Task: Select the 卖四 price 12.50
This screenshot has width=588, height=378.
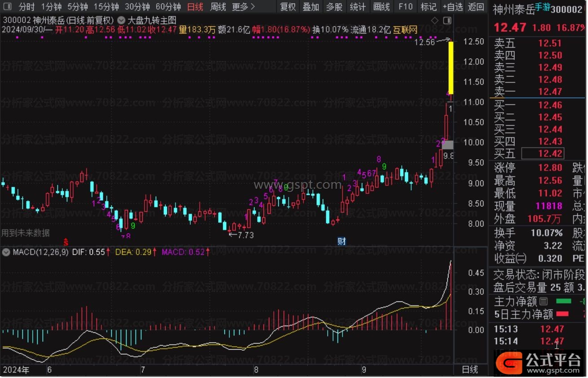Action: tap(550, 56)
